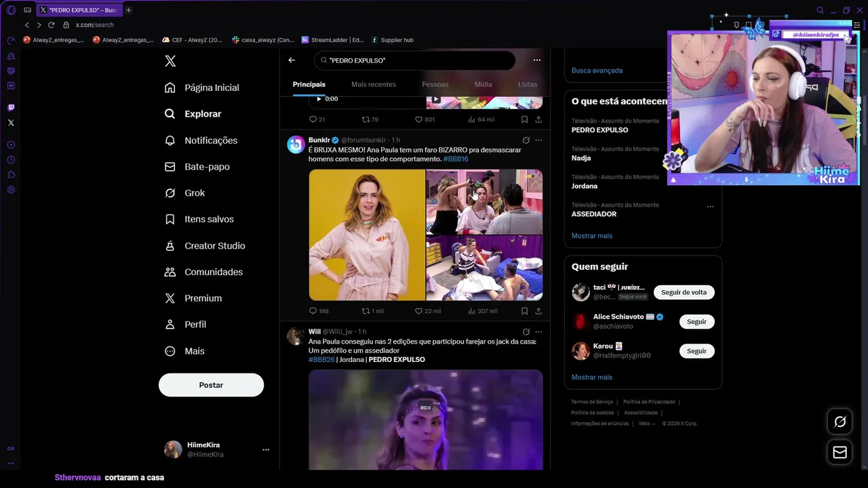Open Bunklr profile avatar
Image resolution: width=868 pixels, height=488 pixels.
click(296, 144)
